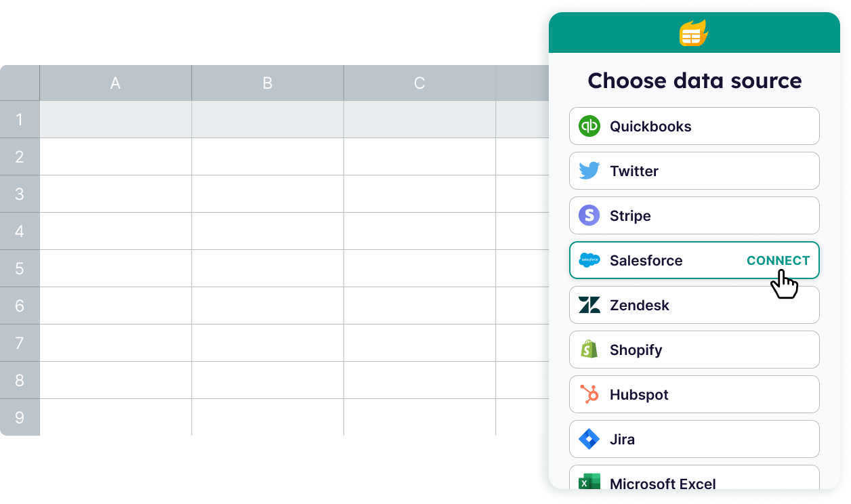Select row 5 header
Image resolution: width=851 pixels, height=504 pixels.
click(20, 268)
